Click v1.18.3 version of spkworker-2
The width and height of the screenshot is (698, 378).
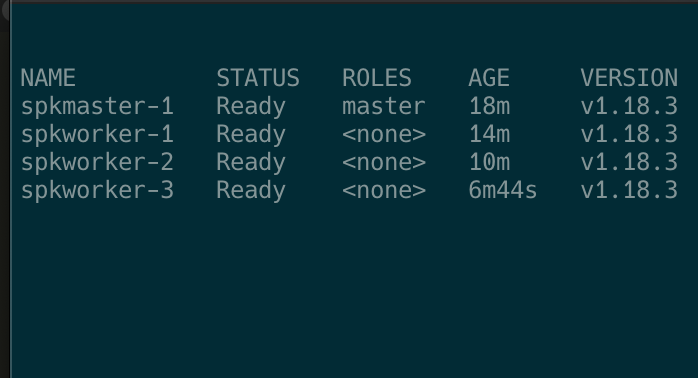pos(629,163)
